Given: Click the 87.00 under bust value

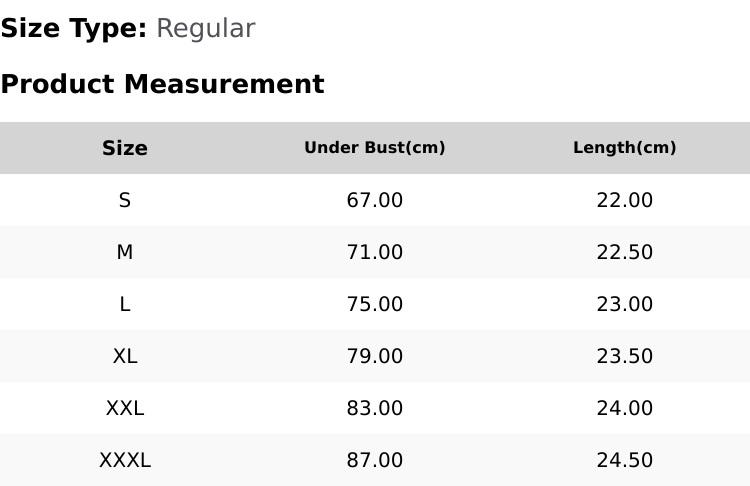Looking at the screenshot, I should tap(375, 460).
